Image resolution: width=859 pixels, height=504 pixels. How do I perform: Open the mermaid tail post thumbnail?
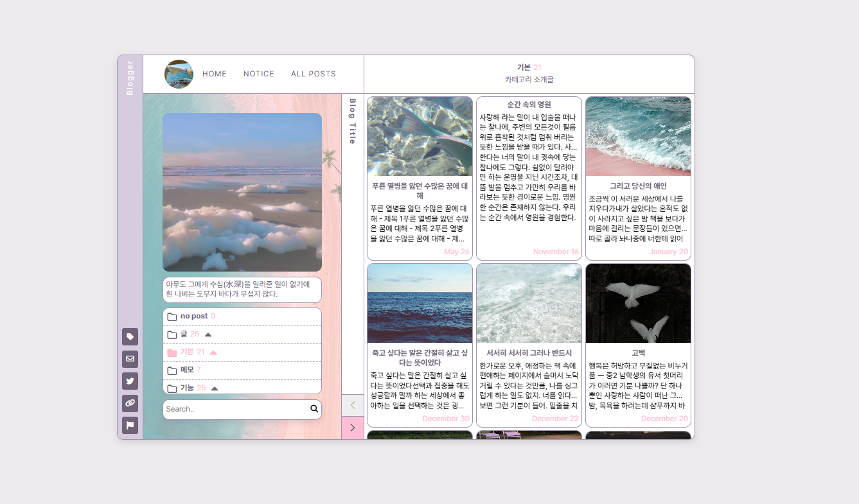pyautogui.click(x=420, y=136)
